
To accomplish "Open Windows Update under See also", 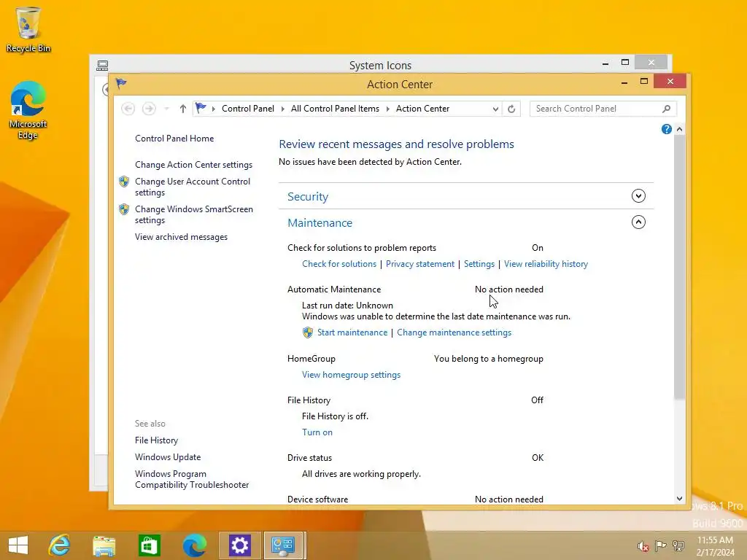I will click(168, 457).
